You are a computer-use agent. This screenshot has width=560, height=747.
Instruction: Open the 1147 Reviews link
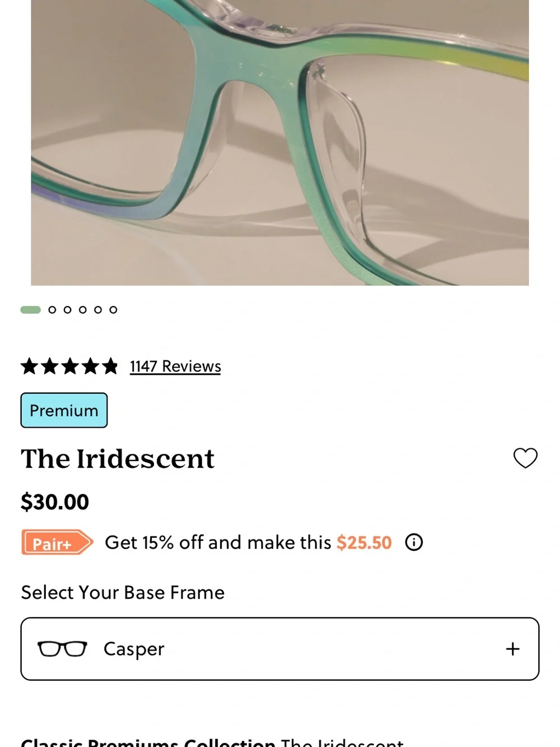point(175,366)
